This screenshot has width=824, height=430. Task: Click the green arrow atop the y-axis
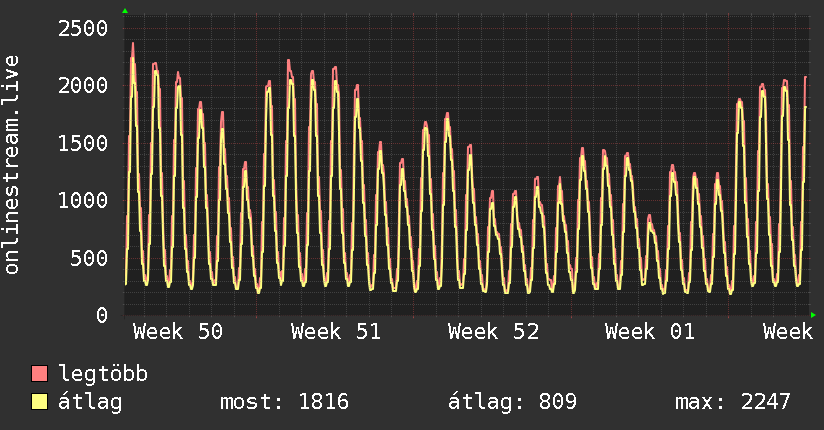click(x=125, y=11)
